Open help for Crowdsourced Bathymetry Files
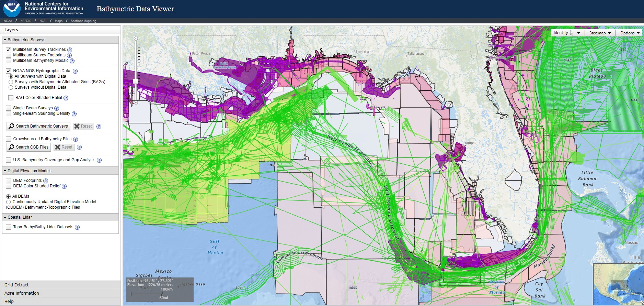 point(76,139)
